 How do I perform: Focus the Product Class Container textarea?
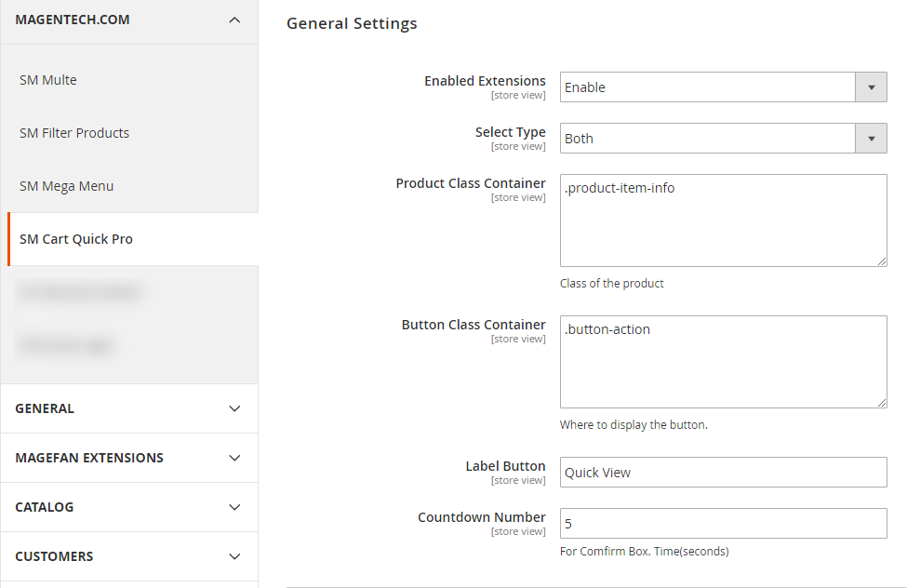723,220
